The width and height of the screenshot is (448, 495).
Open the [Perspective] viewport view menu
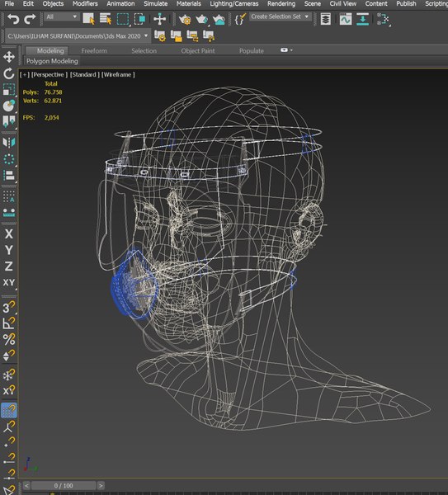pyautogui.click(x=50, y=75)
